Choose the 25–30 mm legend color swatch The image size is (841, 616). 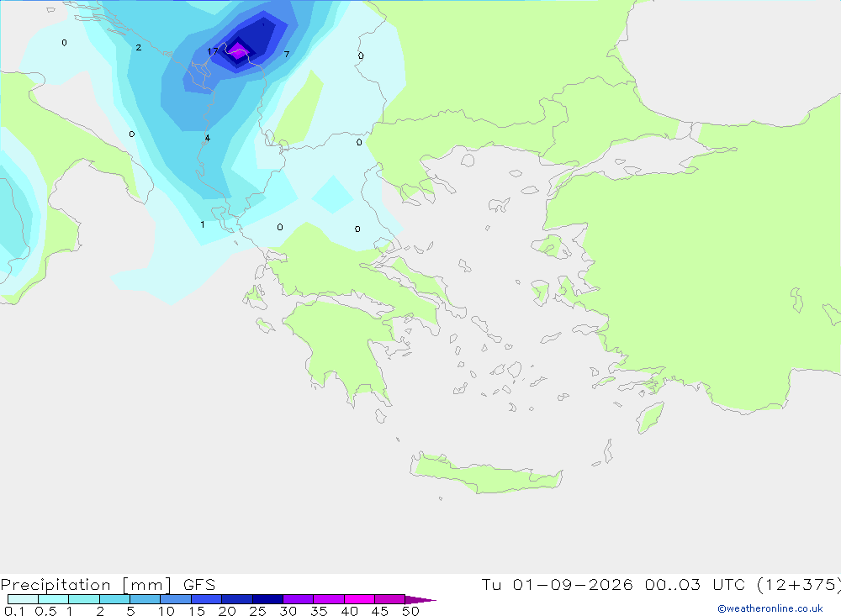pos(267,599)
